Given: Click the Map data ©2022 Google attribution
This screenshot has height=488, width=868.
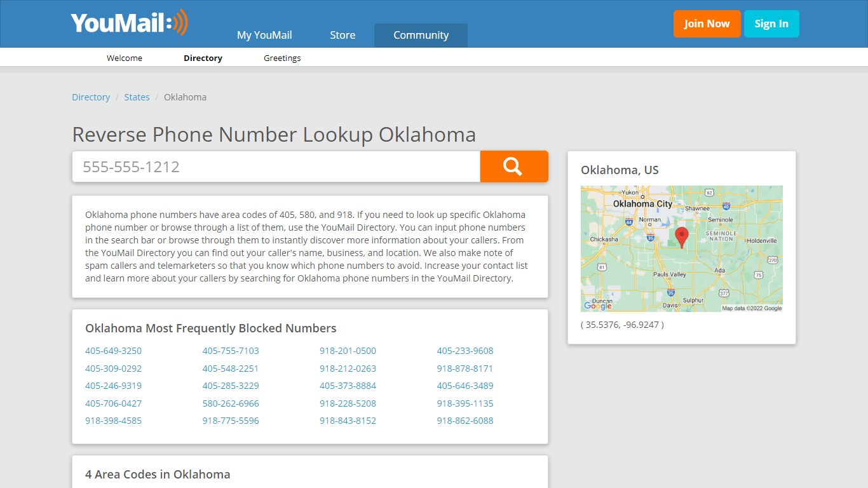Looking at the screenshot, I should (752, 308).
